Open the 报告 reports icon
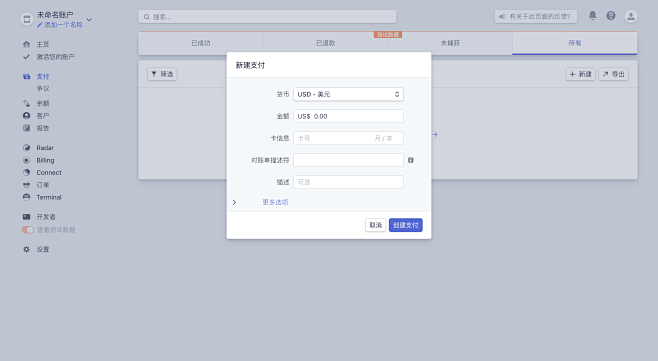 (26, 128)
